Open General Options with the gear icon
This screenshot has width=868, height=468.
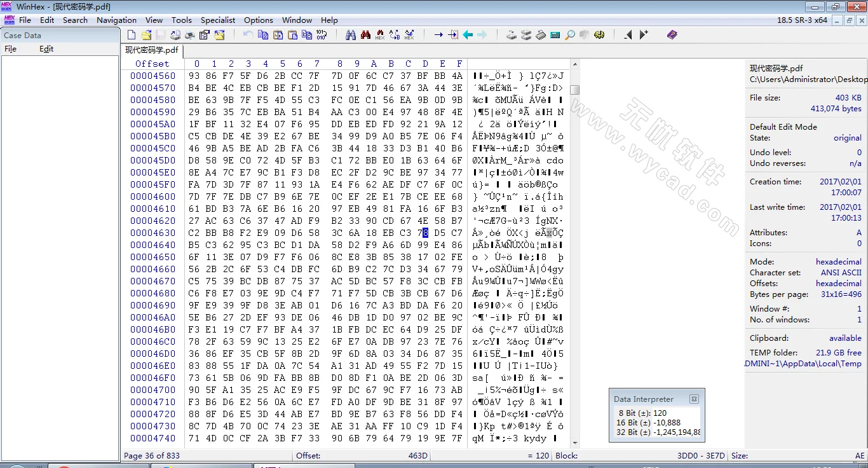(599, 35)
